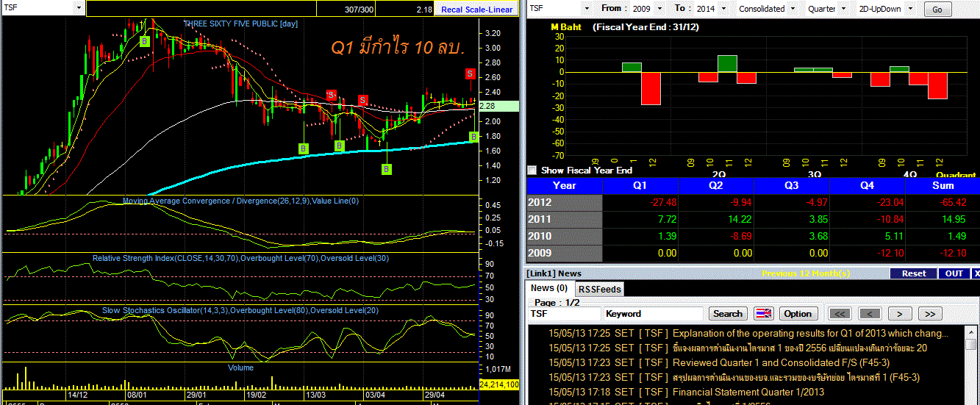Select the 2009 year row header

tap(564, 254)
